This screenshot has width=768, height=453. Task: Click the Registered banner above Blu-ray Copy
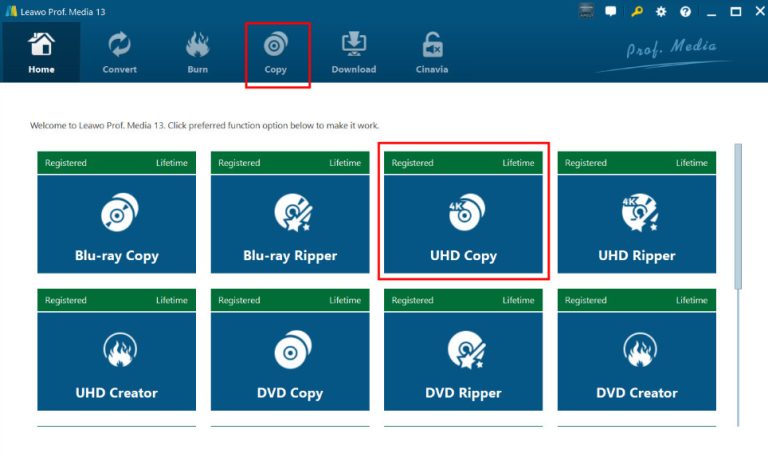pyautogui.click(x=117, y=163)
